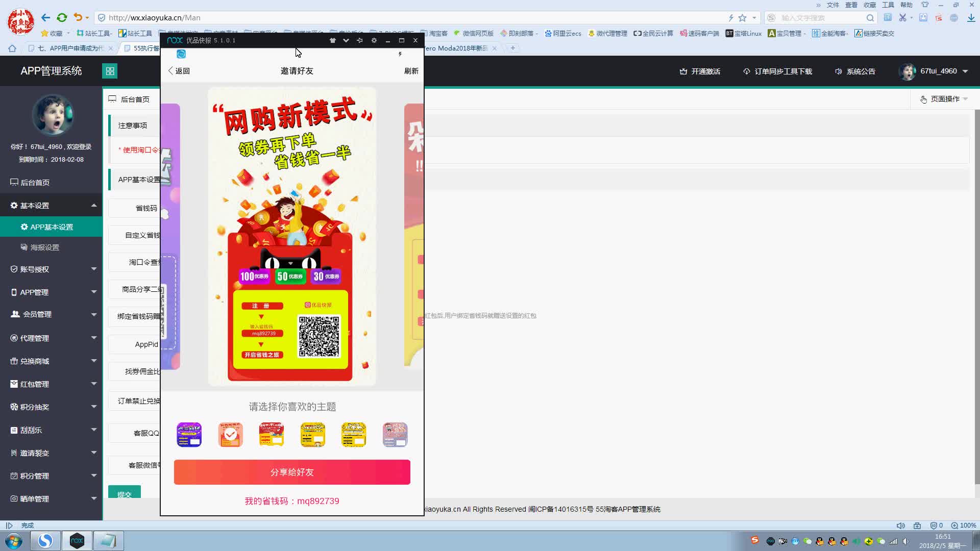Pin the Nox window using pin icon
The image size is (980, 551).
(x=360, y=40)
